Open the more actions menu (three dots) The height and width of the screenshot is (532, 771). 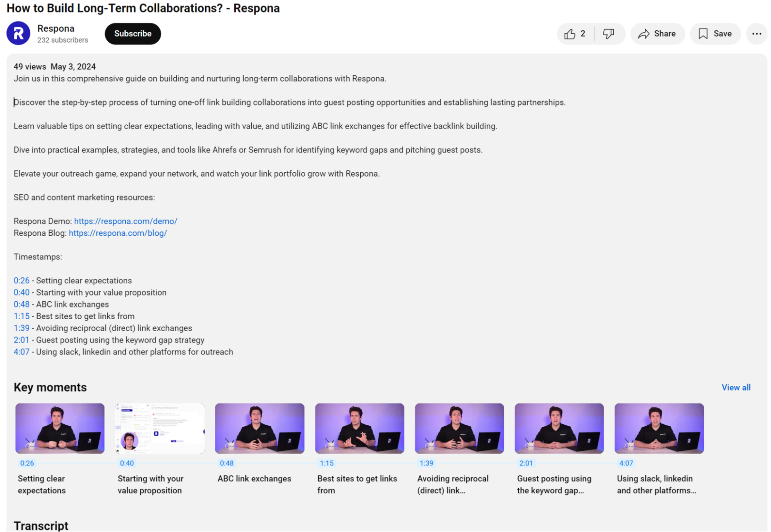[x=757, y=34]
